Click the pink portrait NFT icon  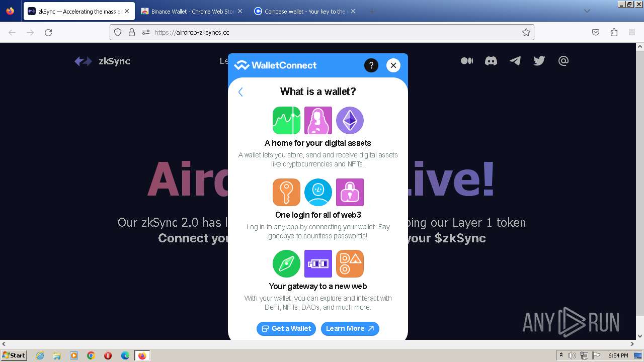point(318,121)
